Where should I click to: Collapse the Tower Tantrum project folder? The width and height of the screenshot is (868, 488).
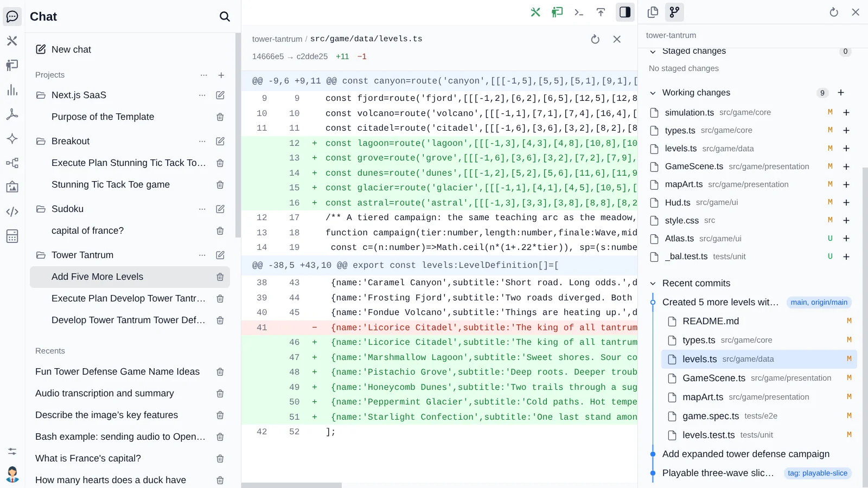pyautogui.click(x=41, y=255)
